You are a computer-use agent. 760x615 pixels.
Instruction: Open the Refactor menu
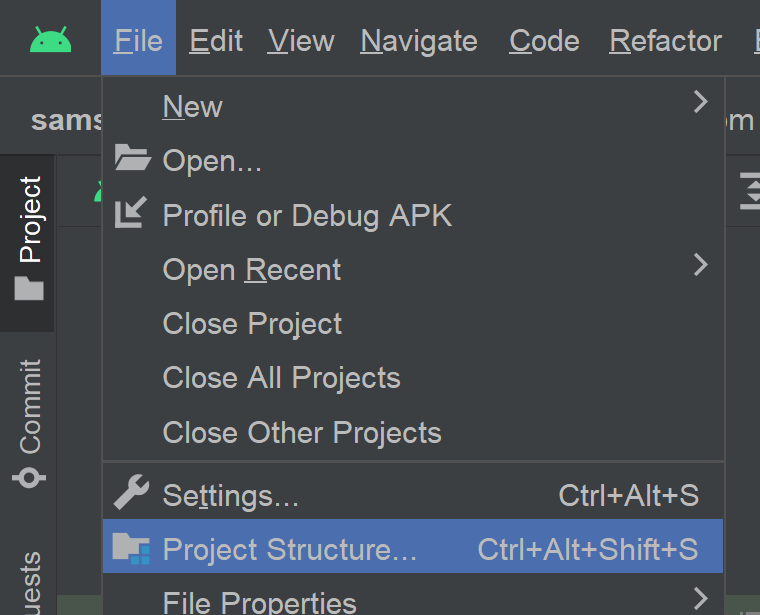pos(665,41)
